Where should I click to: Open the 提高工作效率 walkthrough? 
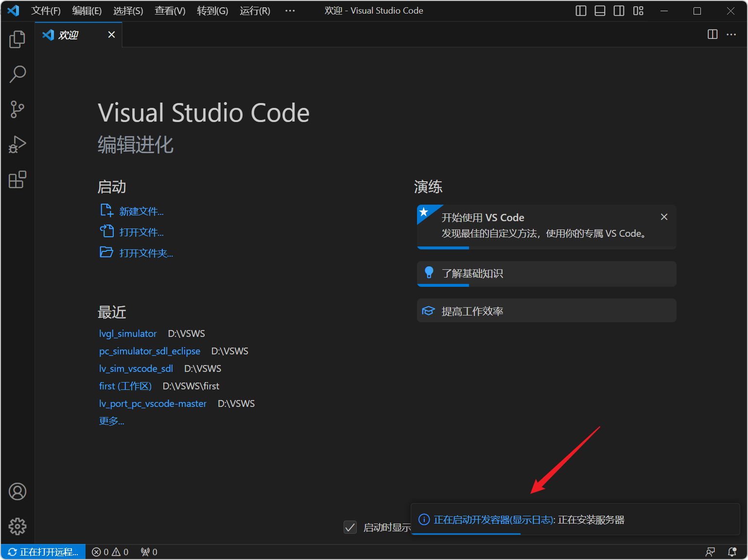[x=546, y=311]
